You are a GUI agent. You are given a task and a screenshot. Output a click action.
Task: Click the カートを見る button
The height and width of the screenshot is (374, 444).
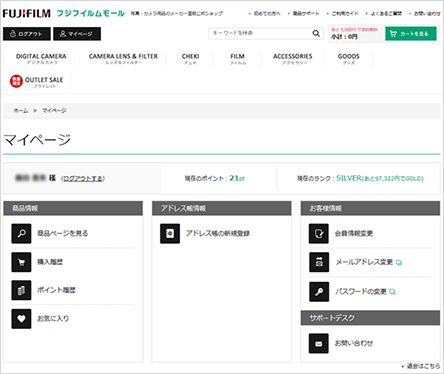pyautogui.click(x=411, y=34)
